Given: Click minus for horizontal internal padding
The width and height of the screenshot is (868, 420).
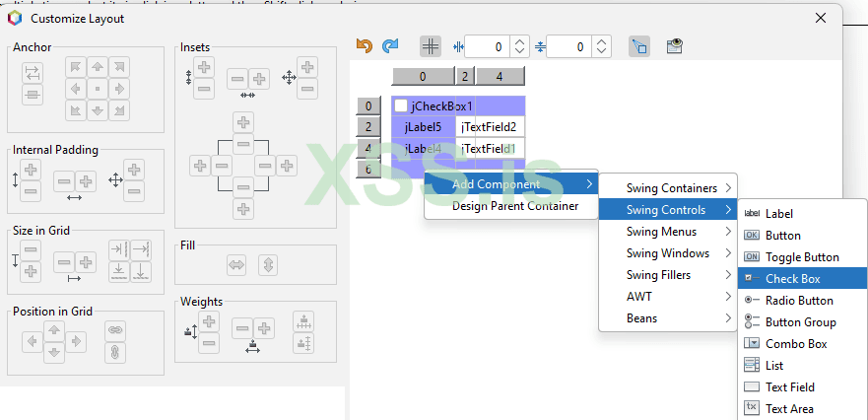Looking at the screenshot, I should [64, 181].
